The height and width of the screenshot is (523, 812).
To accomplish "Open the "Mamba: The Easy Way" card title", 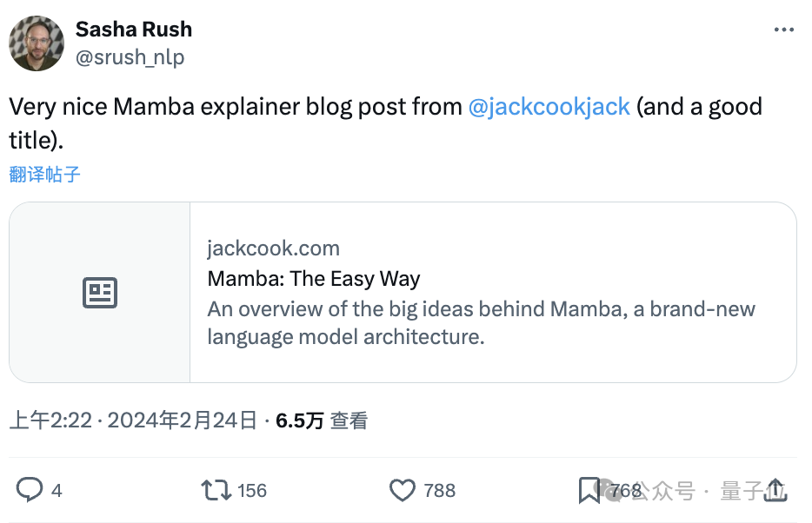I will (x=313, y=279).
